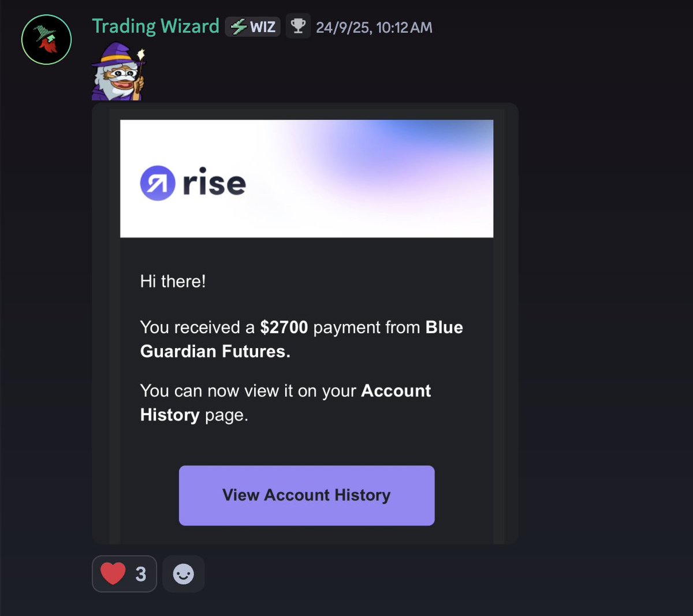Click the trophy role badge icon

pos(298,26)
